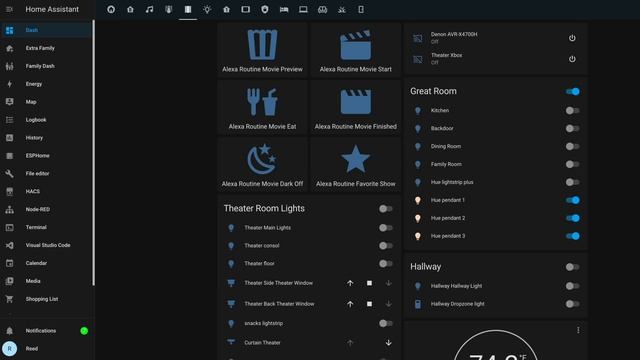The height and width of the screenshot is (360, 640).
Task: Toggle the Hallway group switch
Action: [573, 267]
